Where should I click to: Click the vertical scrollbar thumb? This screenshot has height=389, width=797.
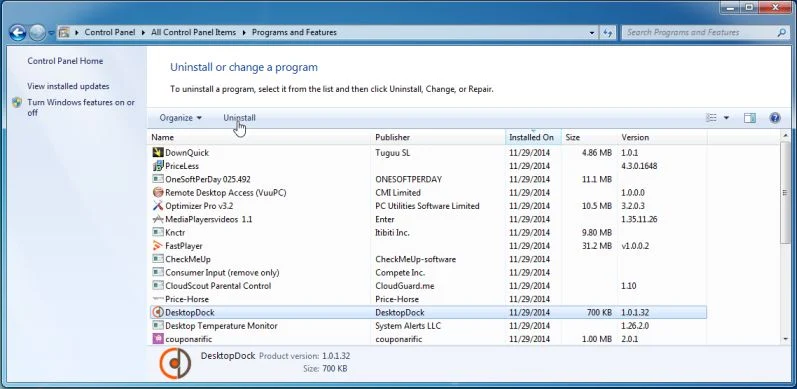click(x=786, y=193)
